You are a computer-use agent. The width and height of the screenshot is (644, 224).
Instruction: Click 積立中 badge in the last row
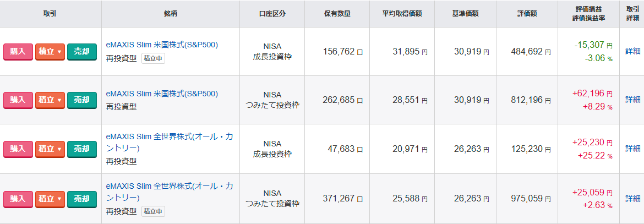tap(153, 211)
